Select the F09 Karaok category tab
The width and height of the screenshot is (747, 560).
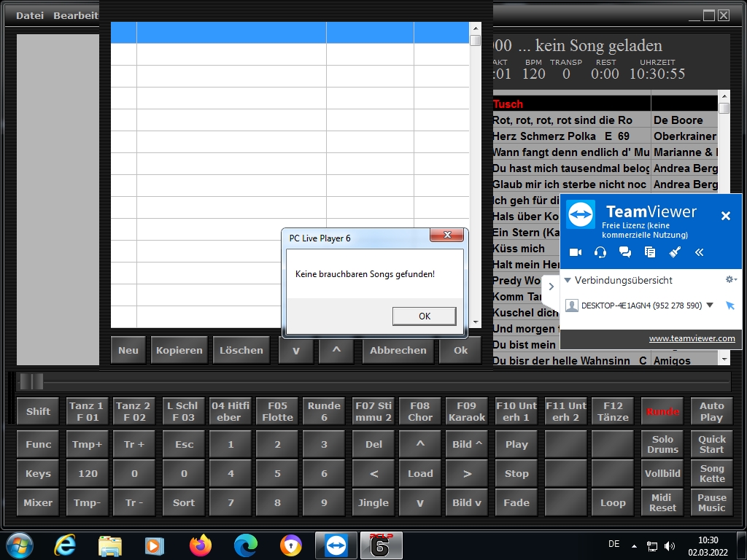pyautogui.click(x=466, y=411)
